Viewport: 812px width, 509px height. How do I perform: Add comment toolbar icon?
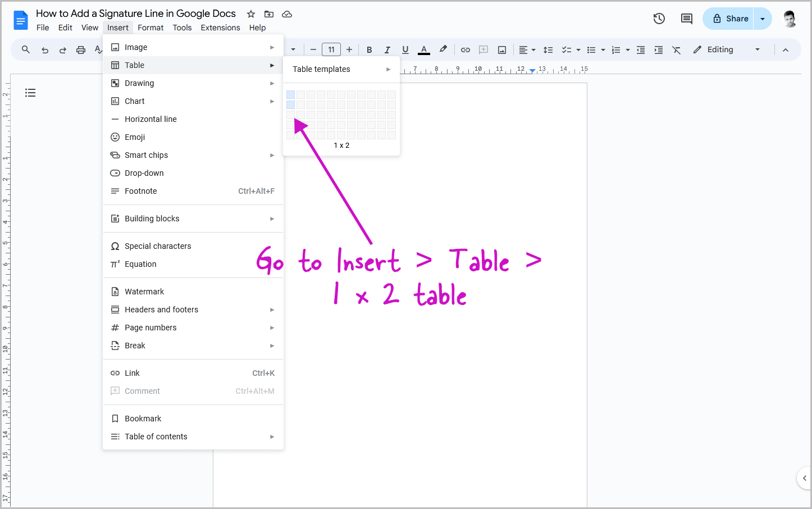pyautogui.click(x=483, y=49)
